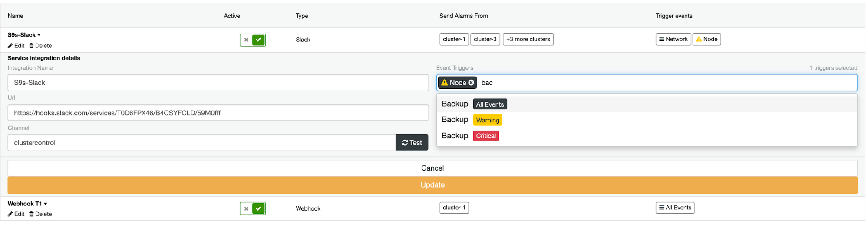Edit the Webhook T1 integration
Image resolution: width=868 pixels, height=228 pixels.
coord(16,214)
